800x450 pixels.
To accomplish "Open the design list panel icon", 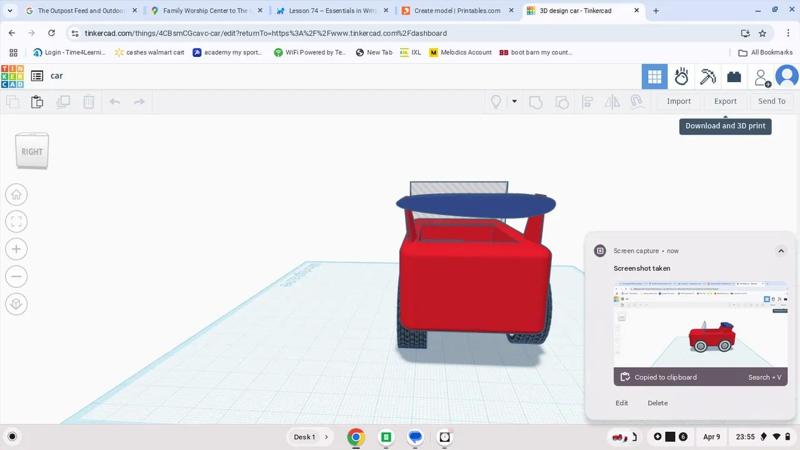I will [37, 76].
